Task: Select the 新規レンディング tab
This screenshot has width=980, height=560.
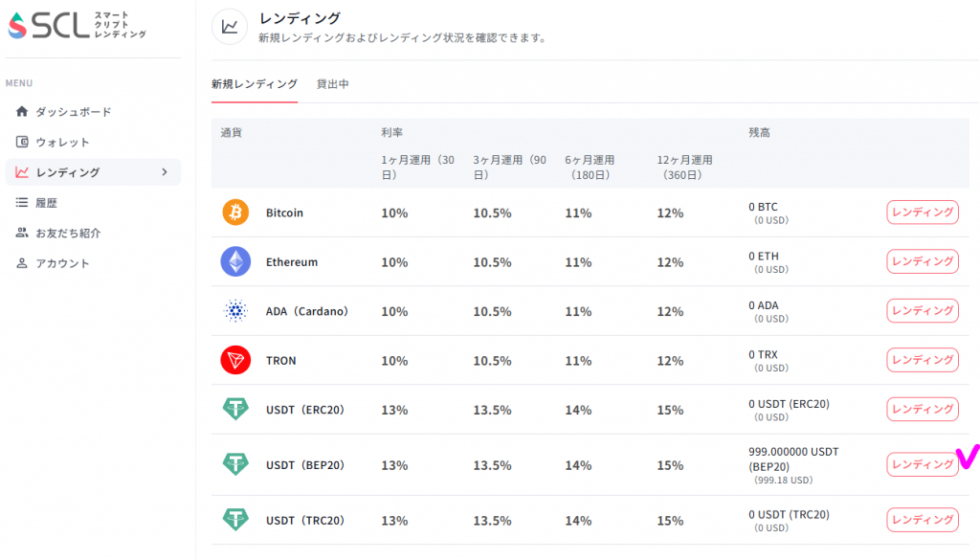Action: click(x=255, y=84)
